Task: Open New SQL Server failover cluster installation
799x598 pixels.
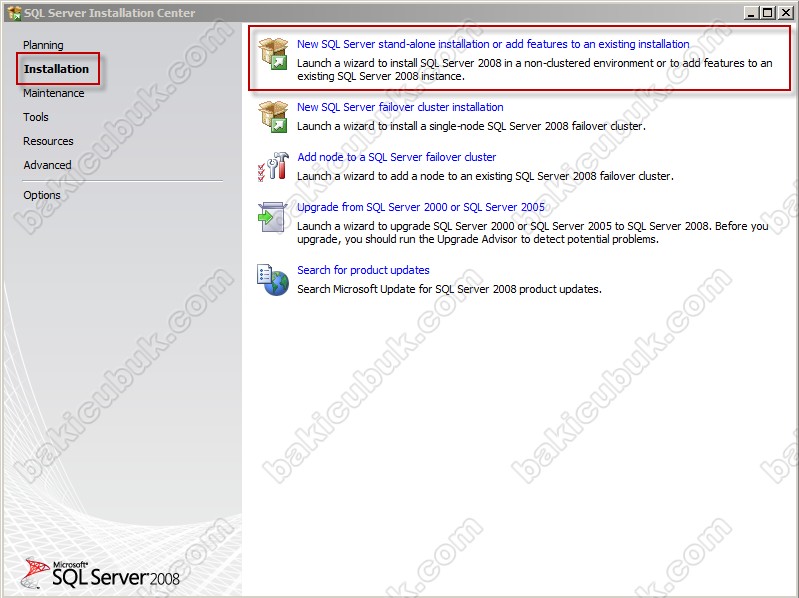Action: [400, 107]
